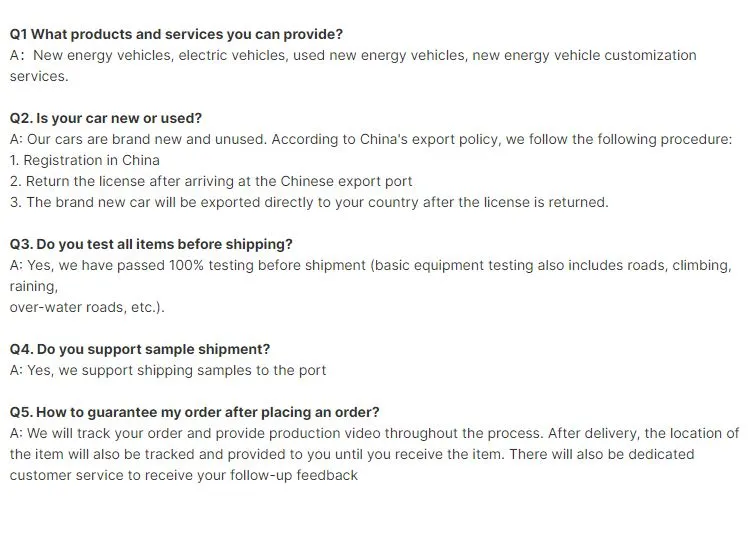Click the Q1 products and services heading

176,34
